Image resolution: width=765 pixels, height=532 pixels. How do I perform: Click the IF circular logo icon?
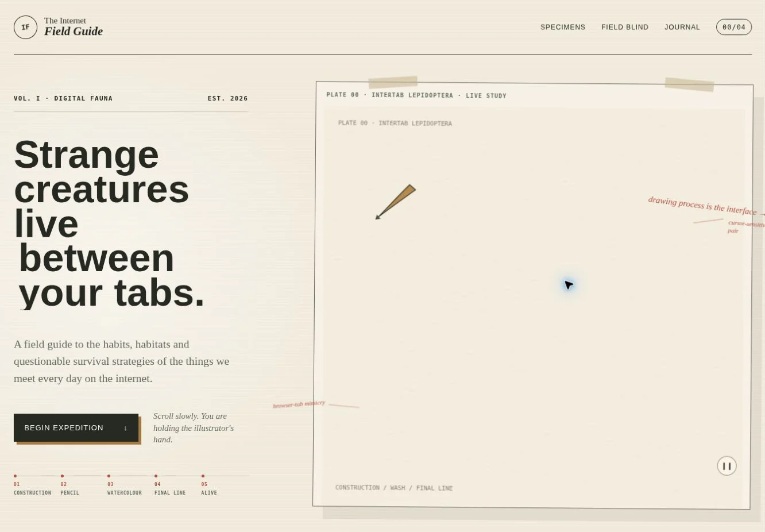pos(25,27)
